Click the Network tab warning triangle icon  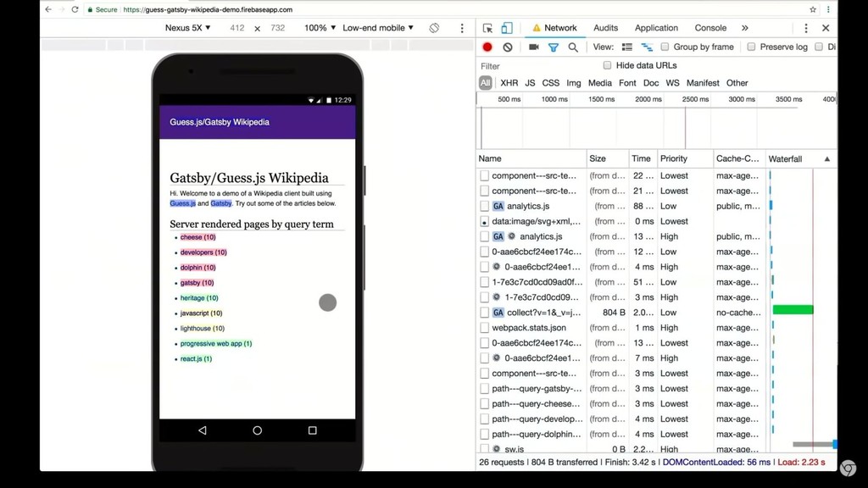tap(537, 28)
